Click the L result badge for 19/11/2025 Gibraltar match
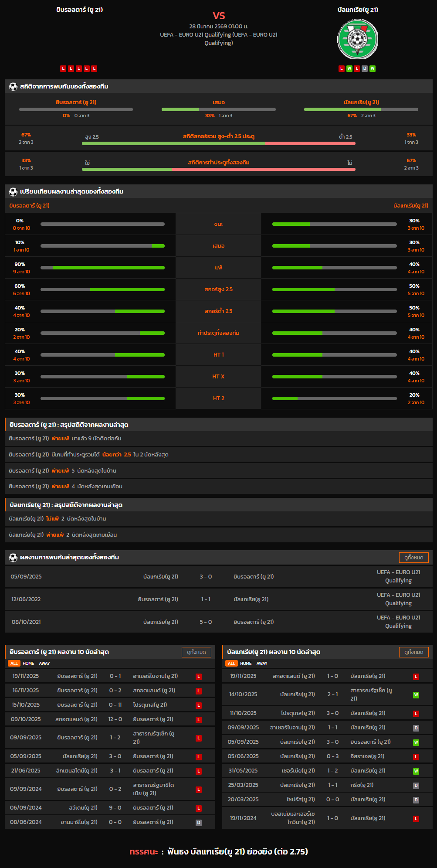The image size is (437, 868). pos(199,677)
